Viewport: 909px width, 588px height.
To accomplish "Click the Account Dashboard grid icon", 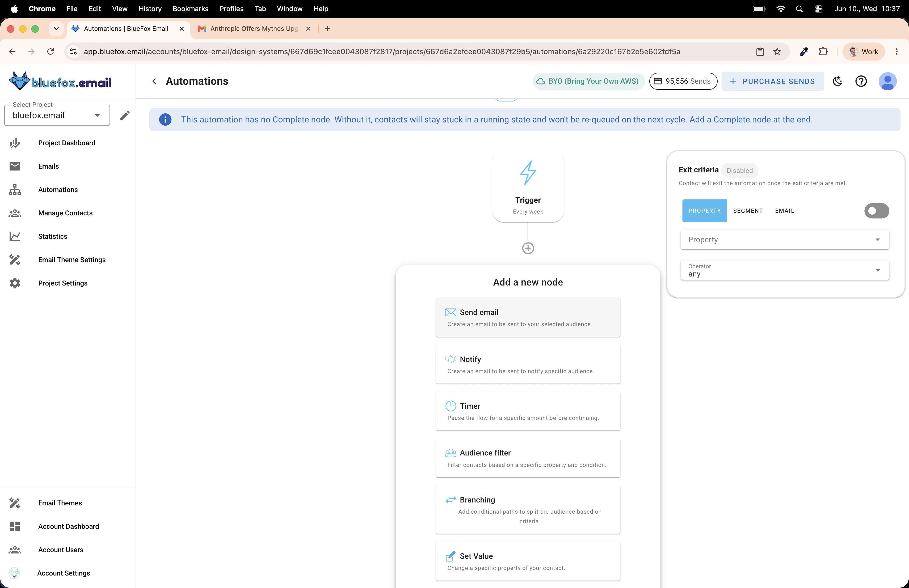I will (x=15, y=526).
